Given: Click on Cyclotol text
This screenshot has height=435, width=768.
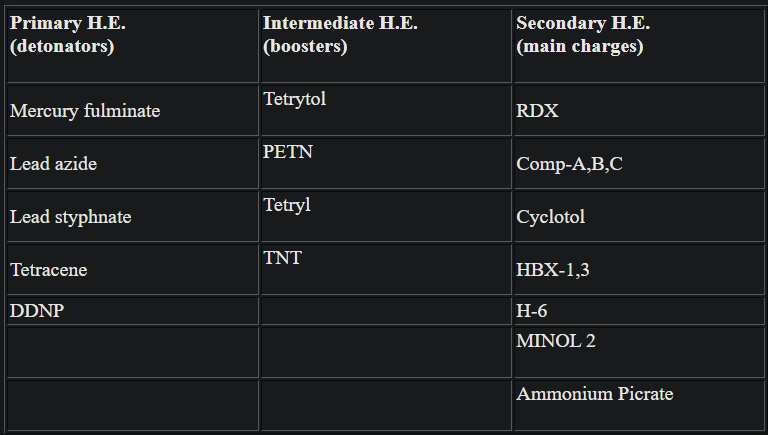Looking at the screenshot, I should pos(550,217).
